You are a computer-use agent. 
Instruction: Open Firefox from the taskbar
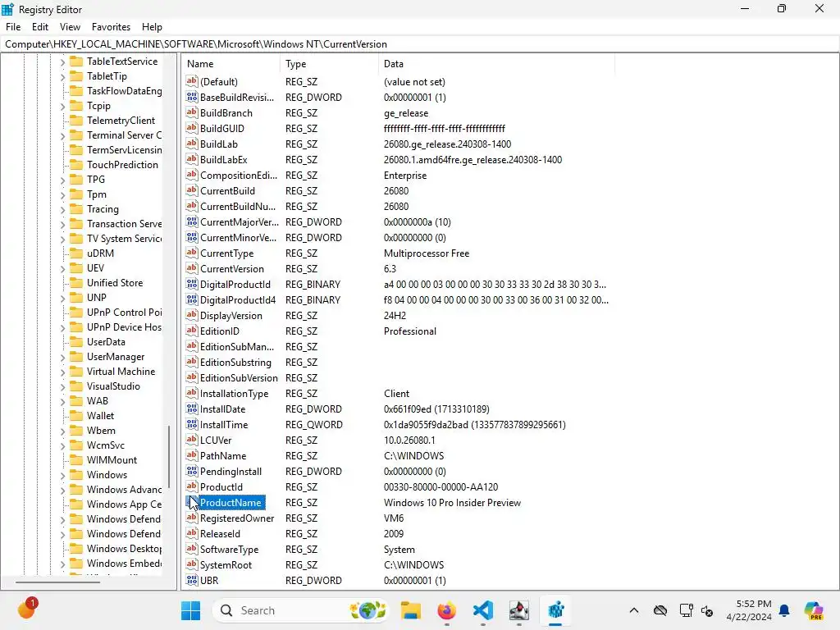(x=447, y=610)
